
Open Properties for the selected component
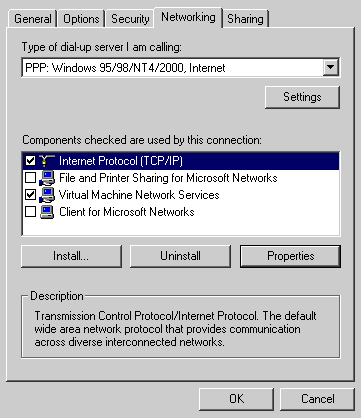(290, 256)
